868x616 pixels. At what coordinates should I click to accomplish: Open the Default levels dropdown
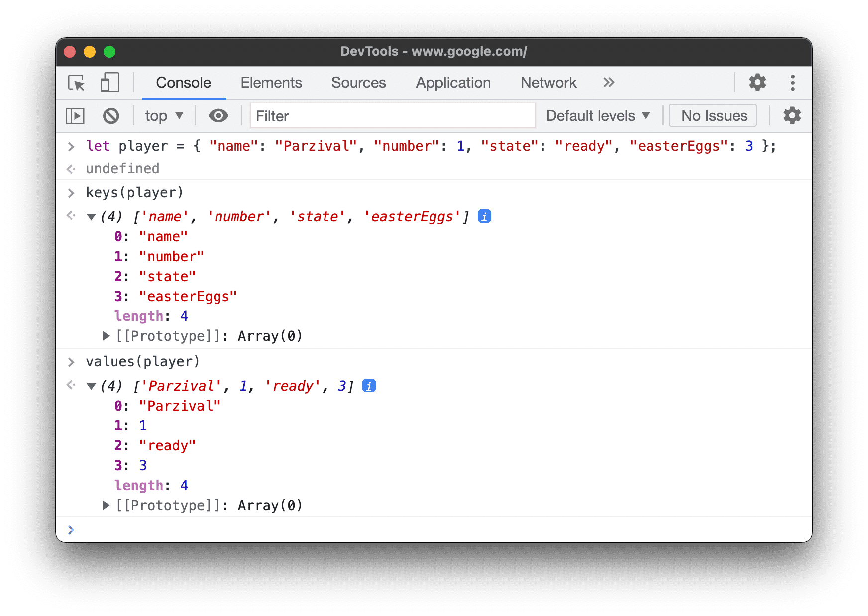pyautogui.click(x=597, y=115)
